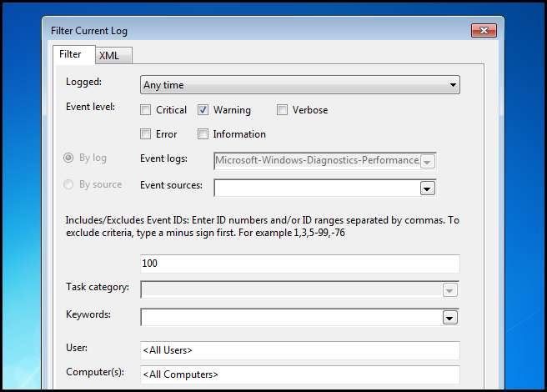This screenshot has height=392, width=547.
Task: Switch to the XML tab
Action: click(x=113, y=56)
